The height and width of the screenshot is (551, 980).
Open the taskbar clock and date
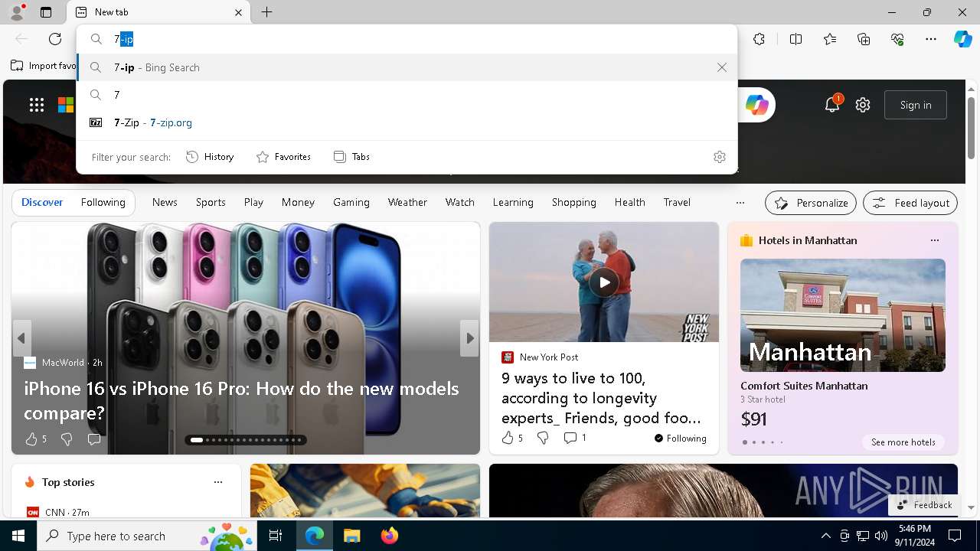915,536
